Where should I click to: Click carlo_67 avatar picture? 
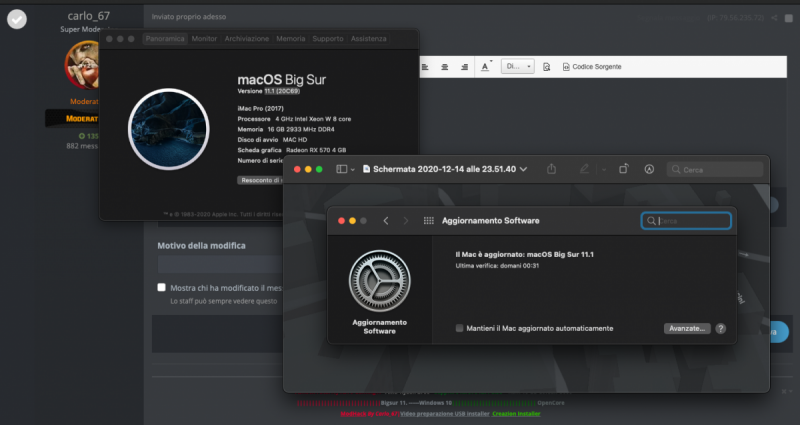[82, 65]
